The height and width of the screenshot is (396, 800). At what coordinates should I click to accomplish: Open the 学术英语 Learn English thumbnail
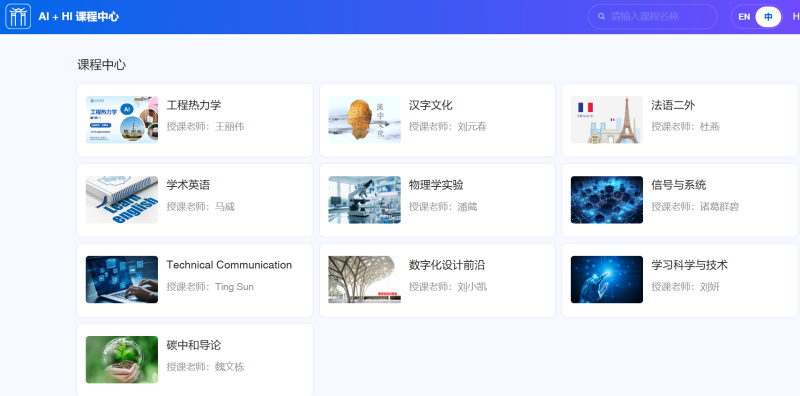click(x=121, y=200)
